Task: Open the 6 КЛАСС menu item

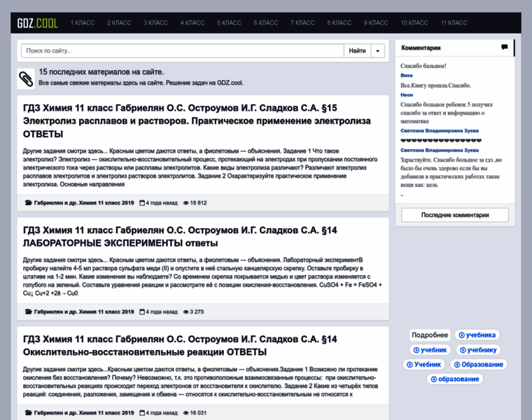Action: coord(266,22)
